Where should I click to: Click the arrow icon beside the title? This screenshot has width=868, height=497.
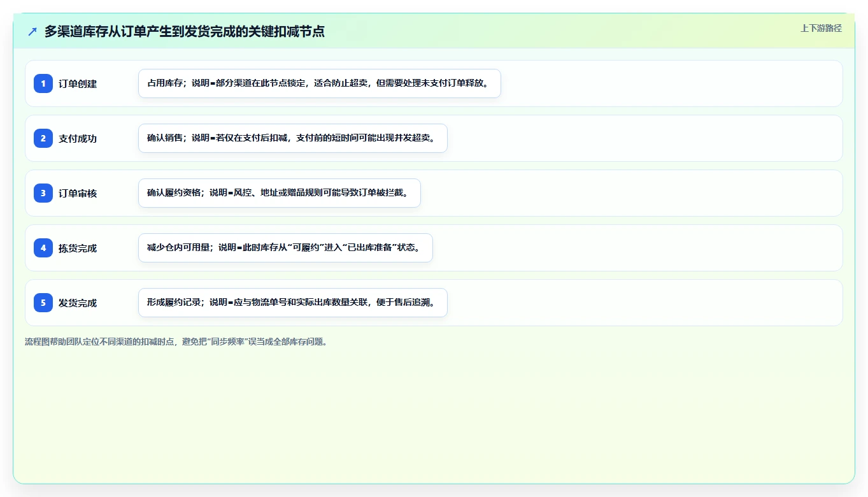click(x=32, y=31)
